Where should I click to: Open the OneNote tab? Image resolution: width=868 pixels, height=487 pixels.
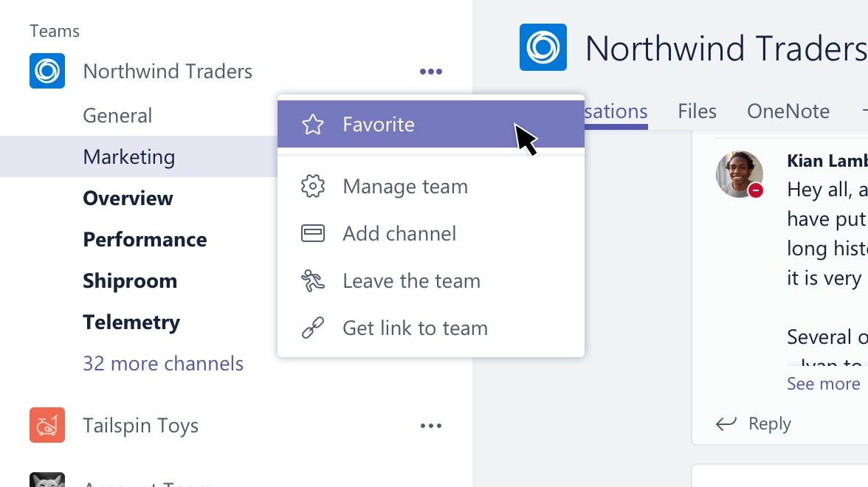pyautogui.click(x=788, y=112)
